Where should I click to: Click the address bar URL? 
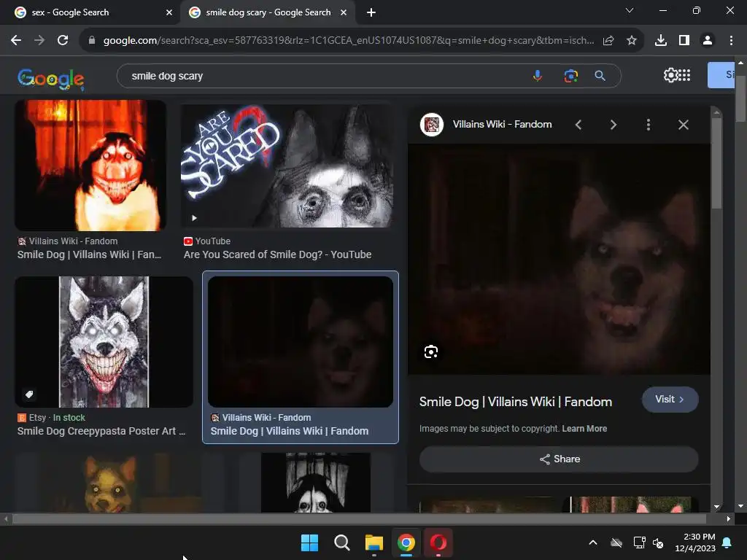click(349, 41)
